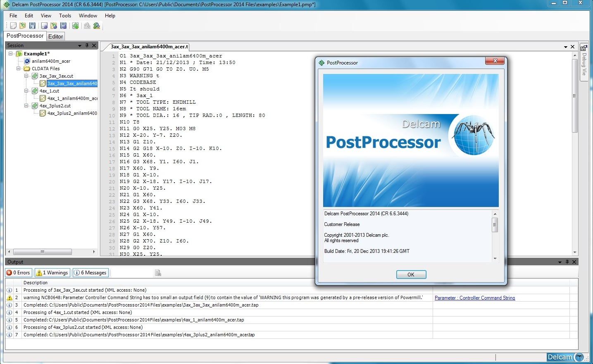
Task: Click the greyed-out Process toolbar icon
Action: coord(87,26)
